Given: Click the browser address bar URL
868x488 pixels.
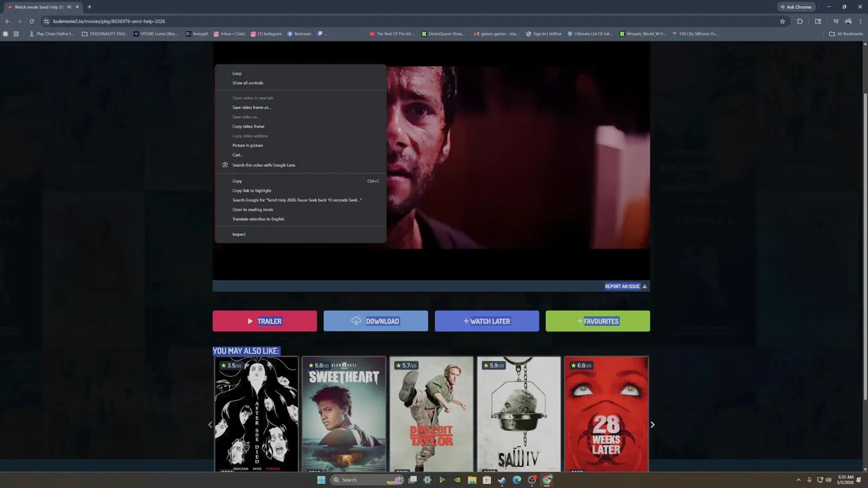Looking at the screenshot, I should (109, 21).
